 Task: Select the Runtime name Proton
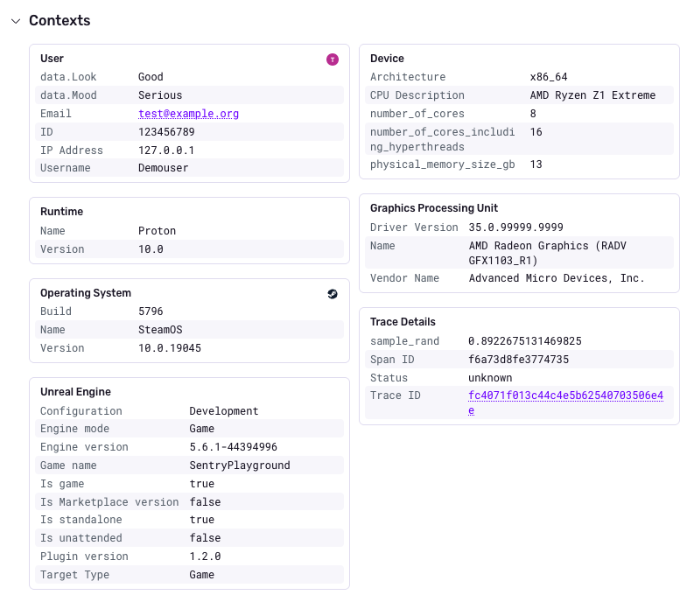(158, 231)
